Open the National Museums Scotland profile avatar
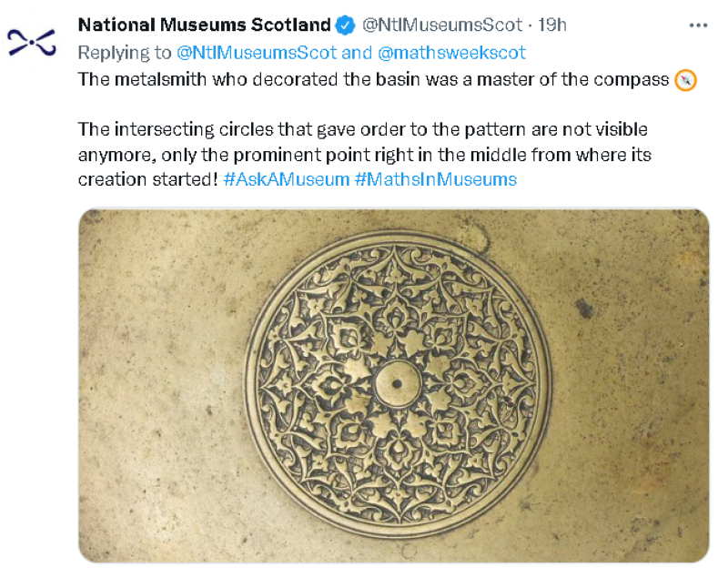728x578 pixels. [32, 43]
